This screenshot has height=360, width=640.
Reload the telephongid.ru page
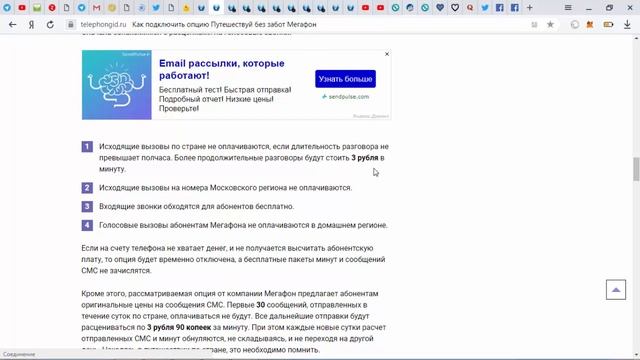click(50, 24)
